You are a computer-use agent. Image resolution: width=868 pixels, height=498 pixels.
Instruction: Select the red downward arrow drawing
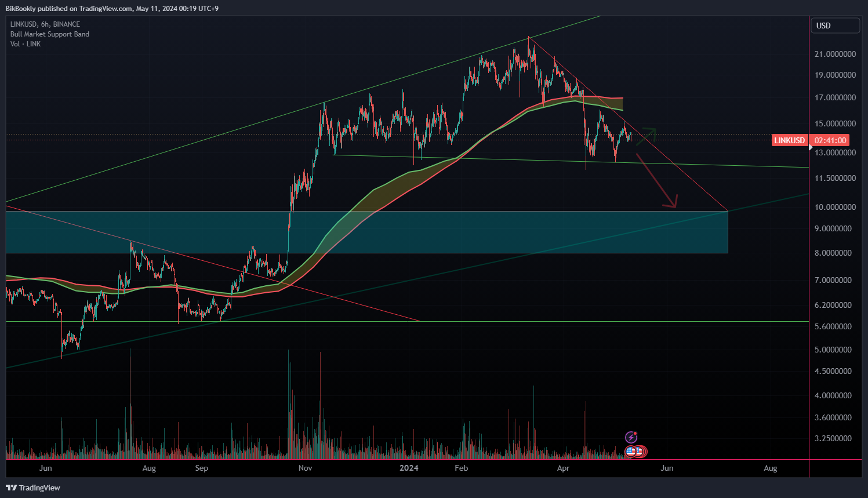coord(656,180)
